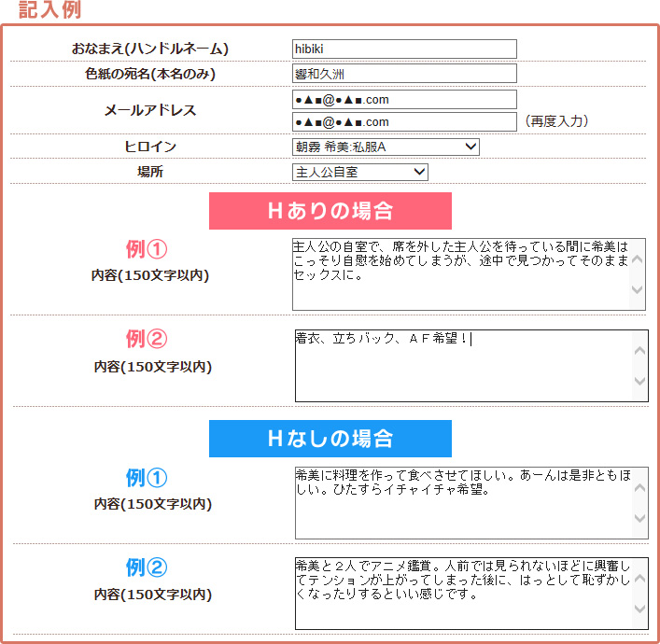Click the pink Hありの場合 banner

pyautogui.click(x=330, y=211)
